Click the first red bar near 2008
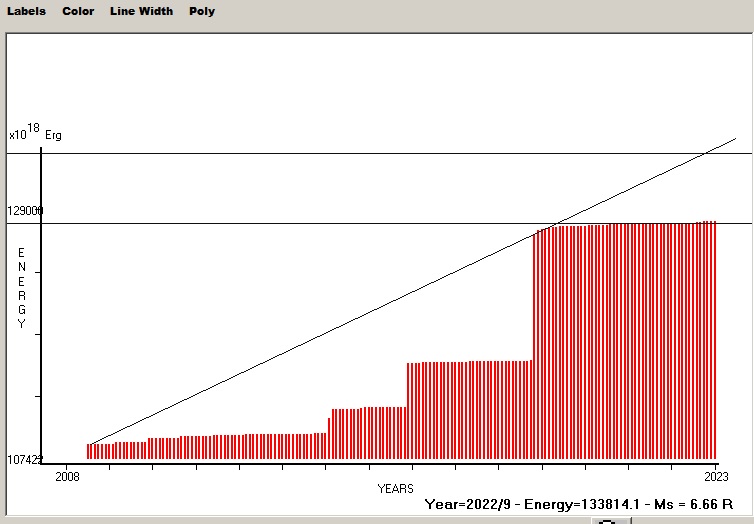The image size is (754, 524). [x=89, y=451]
